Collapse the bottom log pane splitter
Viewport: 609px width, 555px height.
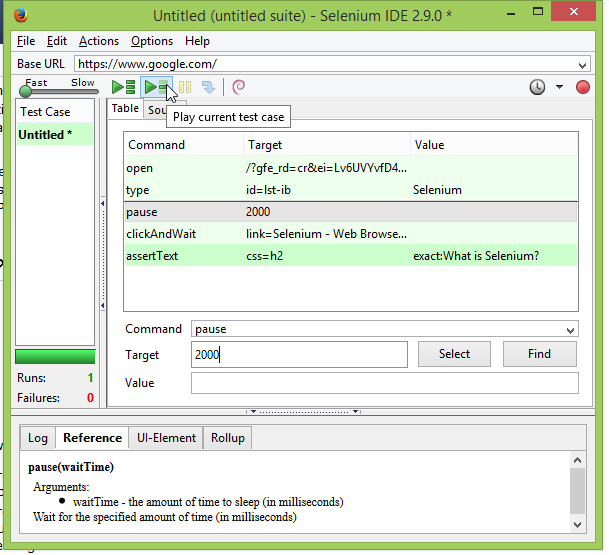(304, 411)
